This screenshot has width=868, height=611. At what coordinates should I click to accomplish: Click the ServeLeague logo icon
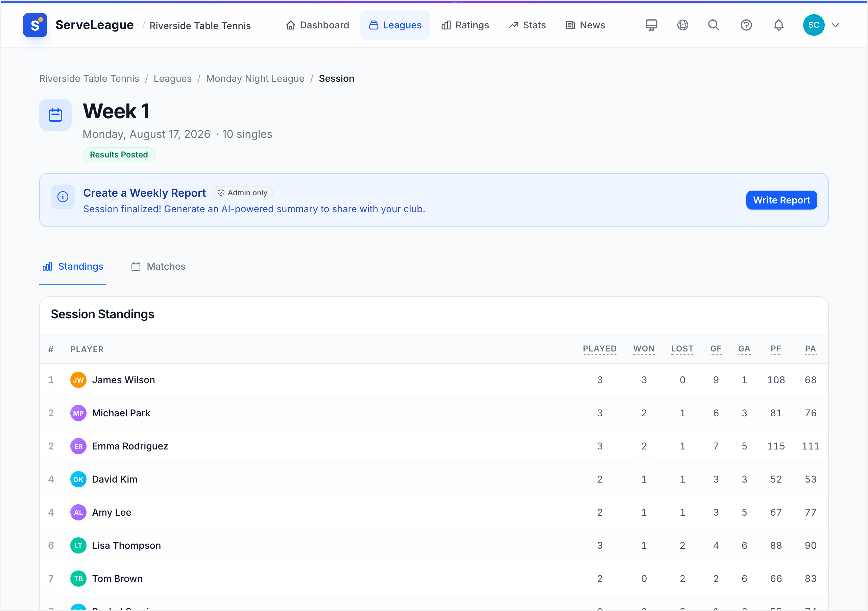(35, 25)
